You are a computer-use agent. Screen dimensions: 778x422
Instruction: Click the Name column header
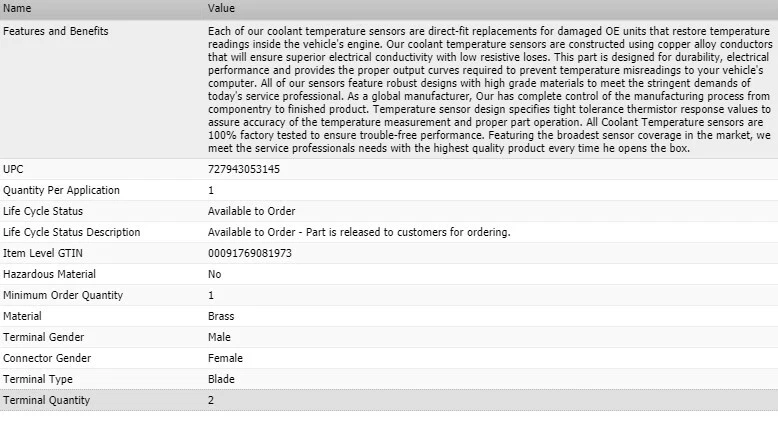(18, 8)
